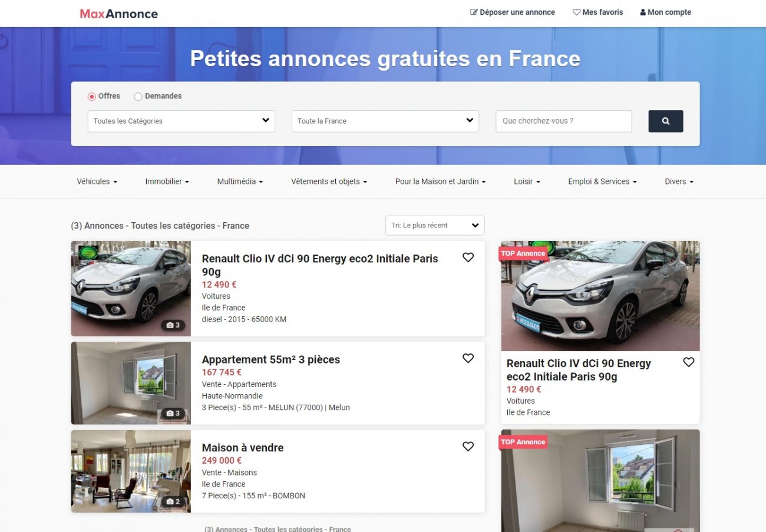Click the MaxAnnonce logo
The height and width of the screenshot is (532, 766).
point(118,13)
